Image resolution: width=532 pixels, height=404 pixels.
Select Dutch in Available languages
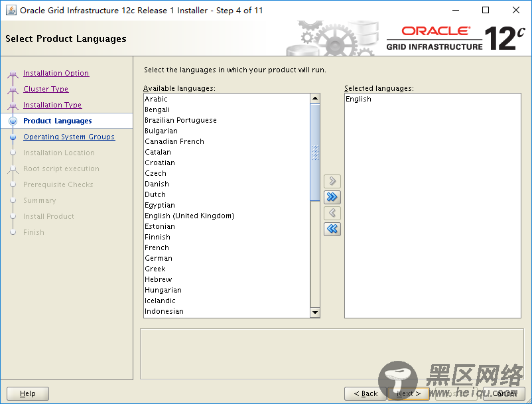pyautogui.click(x=227, y=195)
